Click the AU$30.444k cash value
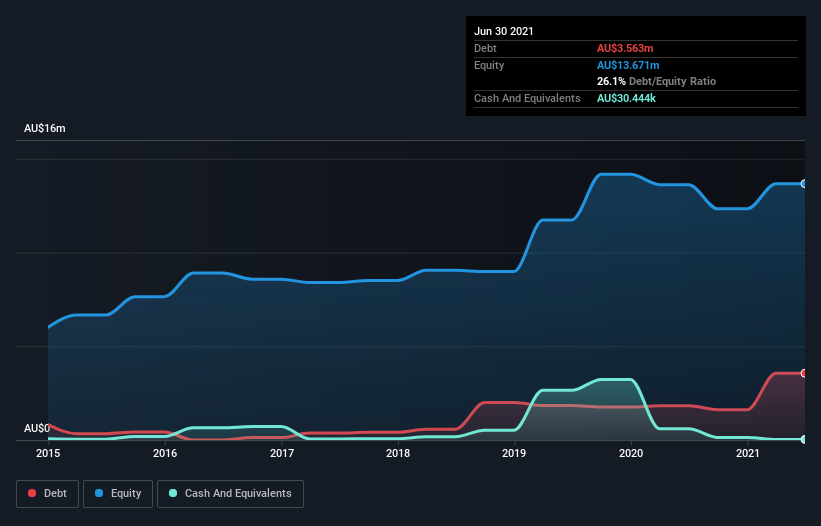 coord(626,98)
